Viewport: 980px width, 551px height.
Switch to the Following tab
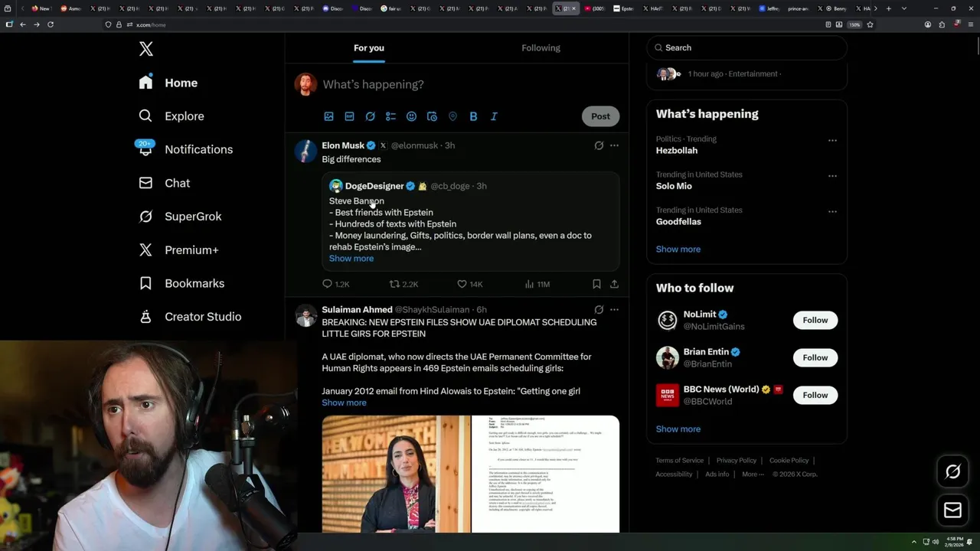pyautogui.click(x=541, y=47)
